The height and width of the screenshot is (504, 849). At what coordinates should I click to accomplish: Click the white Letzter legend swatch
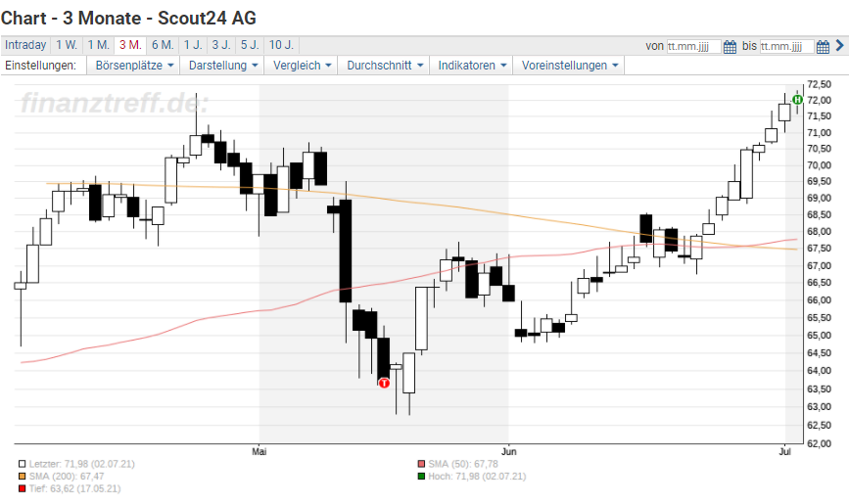coord(23,464)
